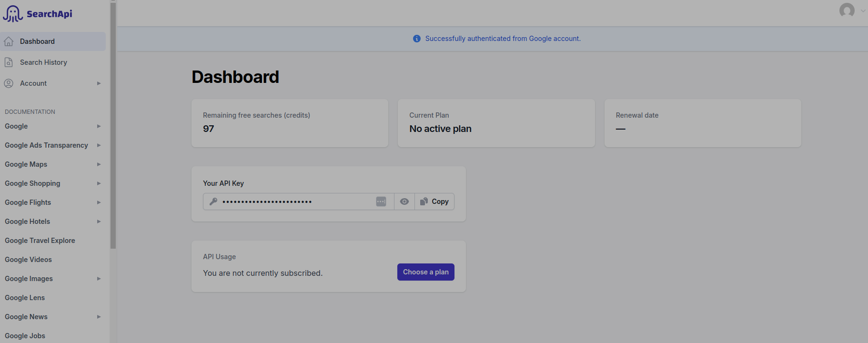Click the remaining credits value 97
868x343 pixels.
pos(209,129)
